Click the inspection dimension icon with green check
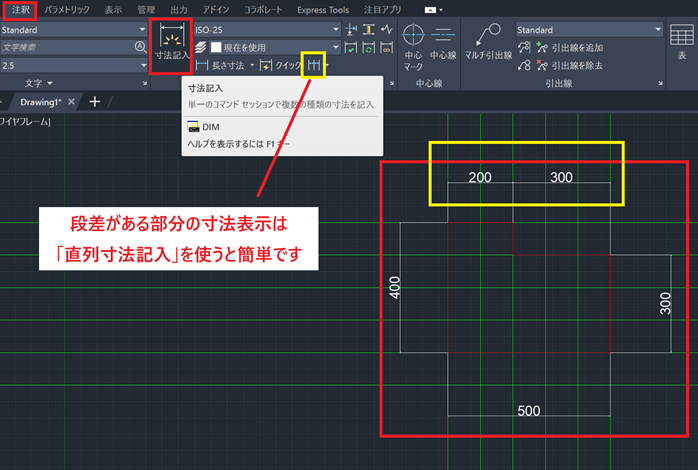The image size is (698, 470). 351,48
